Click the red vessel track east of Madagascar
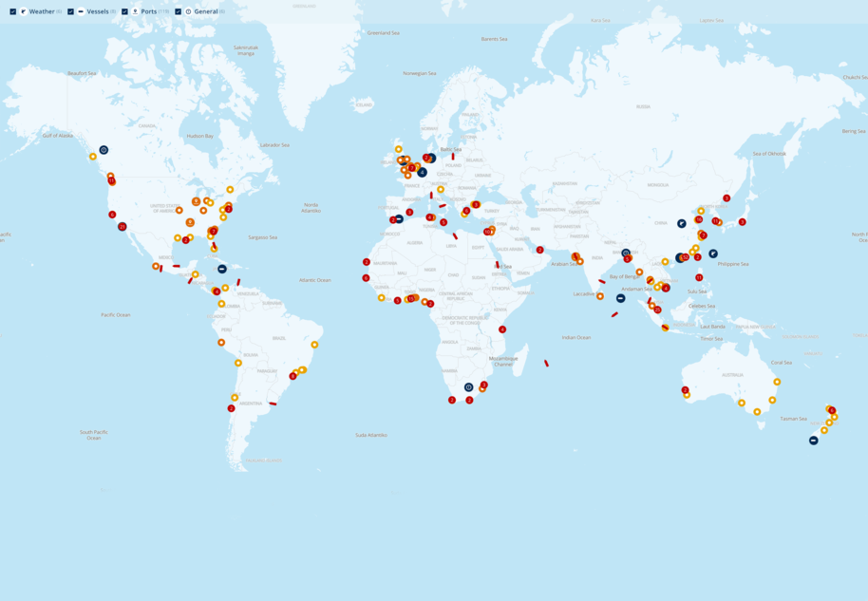The width and height of the screenshot is (868, 601). pos(546,363)
